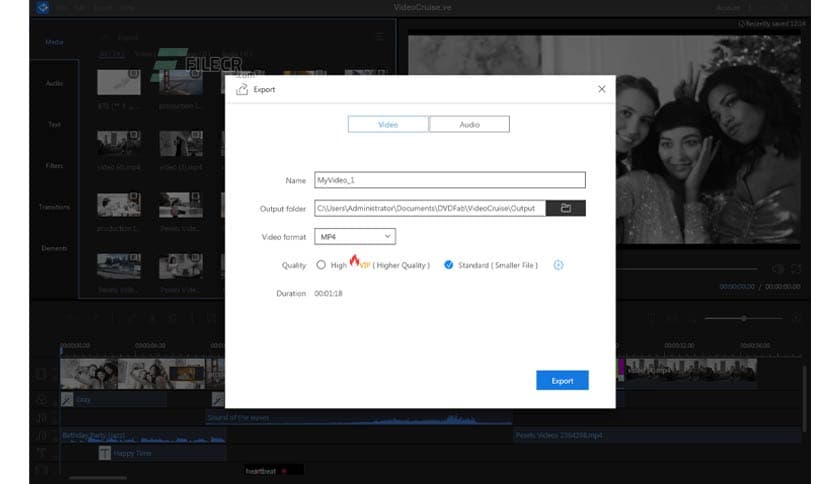Open the Elements section in sidebar
The height and width of the screenshot is (484, 836).
(54, 248)
